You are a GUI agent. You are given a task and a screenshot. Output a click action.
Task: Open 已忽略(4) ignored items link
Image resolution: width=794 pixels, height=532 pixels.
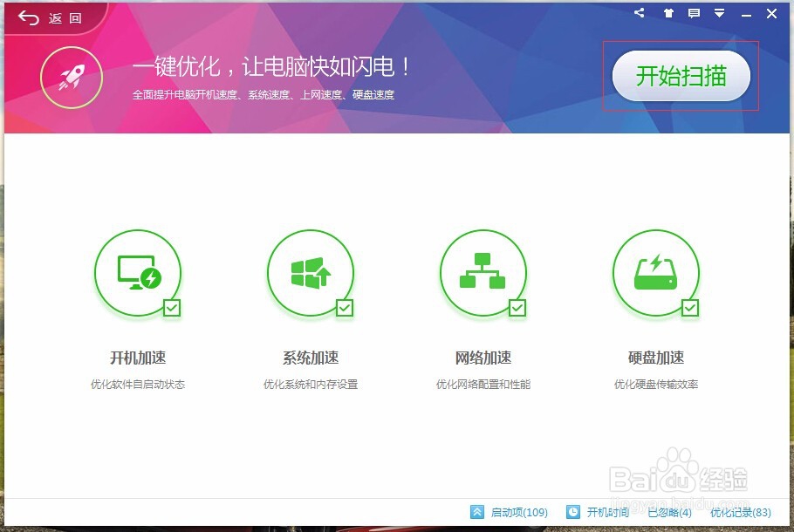point(669,512)
